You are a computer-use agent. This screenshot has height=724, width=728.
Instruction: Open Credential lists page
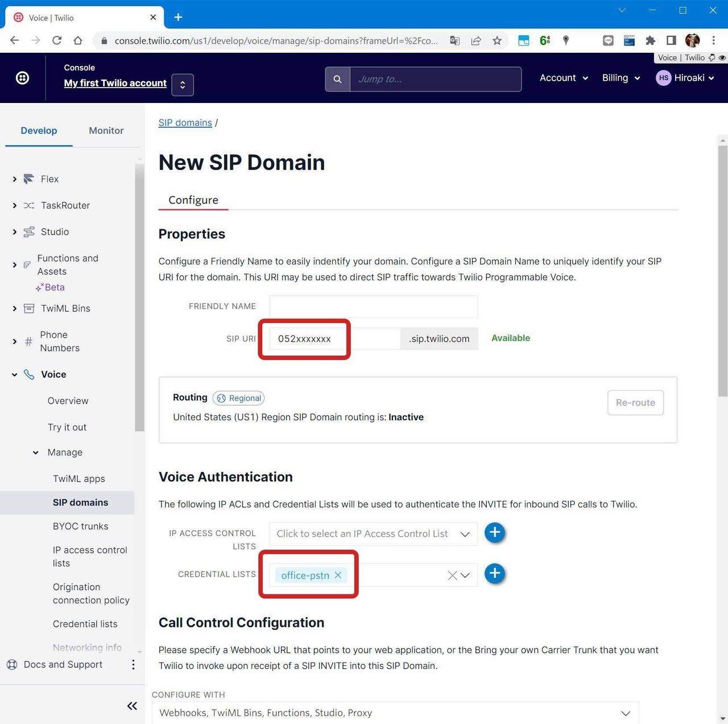pyautogui.click(x=85, y=624)
